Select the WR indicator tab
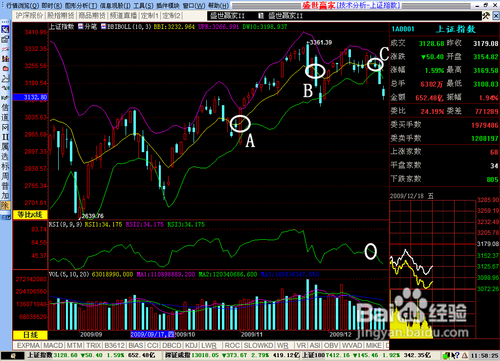This screenshot has width=500, height=361. [x=282, y=346]
